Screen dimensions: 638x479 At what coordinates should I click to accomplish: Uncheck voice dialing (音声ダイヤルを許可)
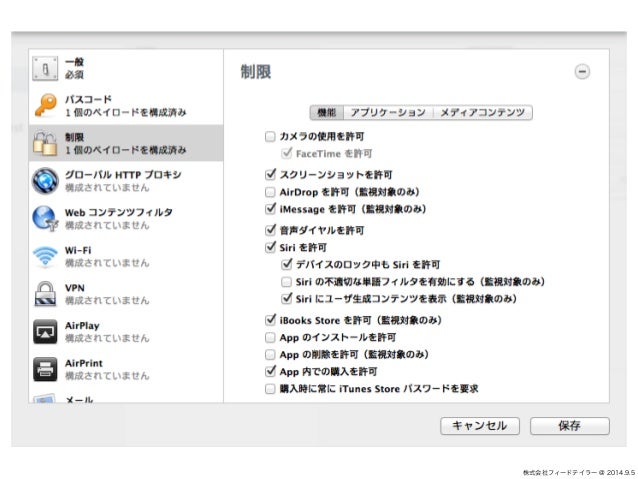(270, 230)
